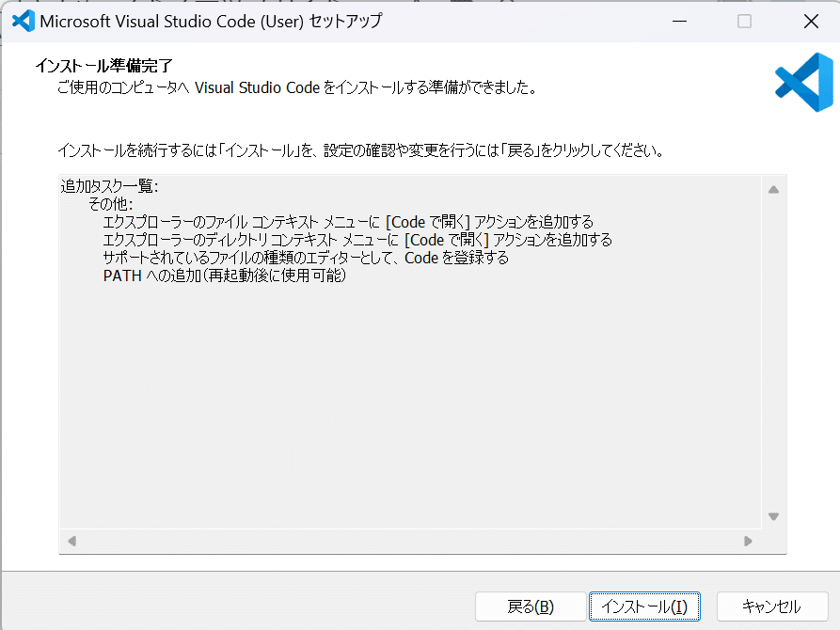This screenshot has height=630, width=840.
Task: Click the エクスプローラーのファイル コンテキスト メニュー line
Action: (x=348, y=222)
